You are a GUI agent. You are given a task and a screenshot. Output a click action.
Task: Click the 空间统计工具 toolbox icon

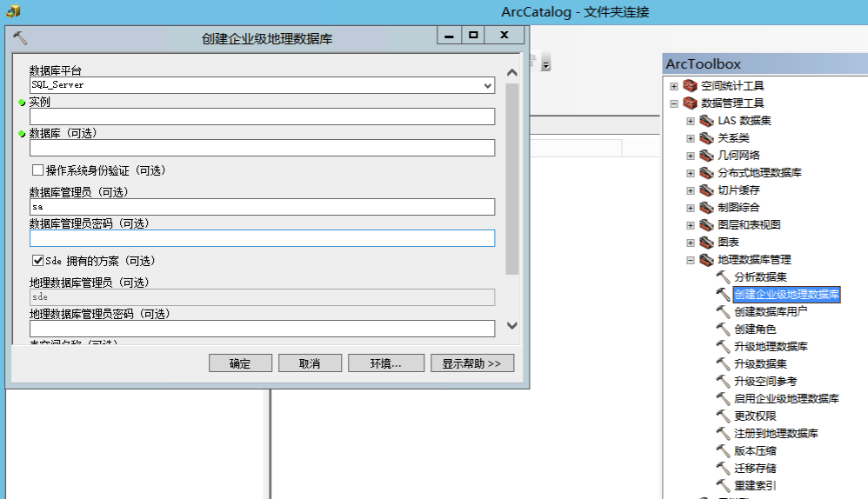pos(690,86)
